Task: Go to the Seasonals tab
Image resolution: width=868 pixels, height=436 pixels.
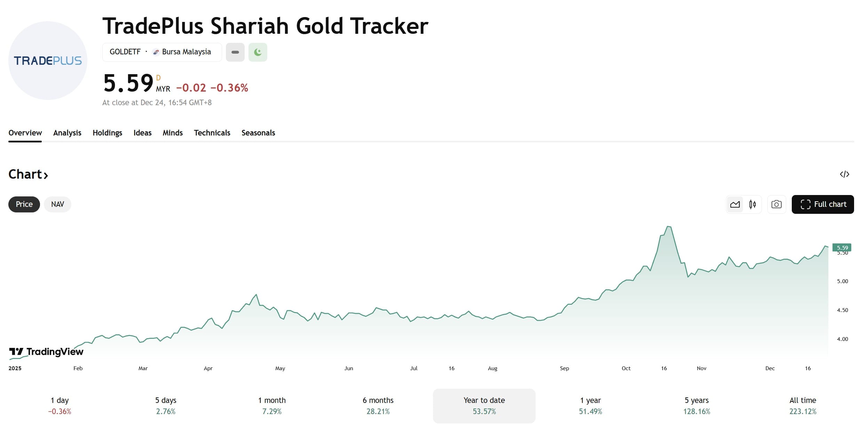Action: (x=258, y=133)
